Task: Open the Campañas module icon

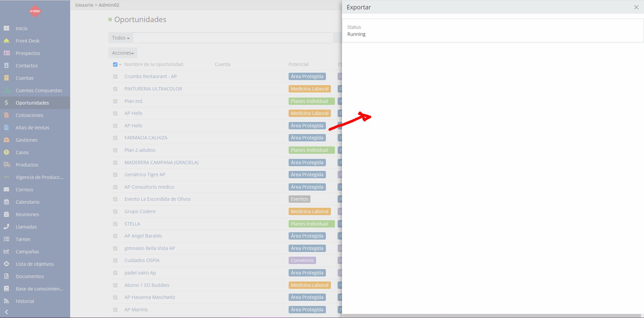Action: pyautogui.click(x=7, y=251)
